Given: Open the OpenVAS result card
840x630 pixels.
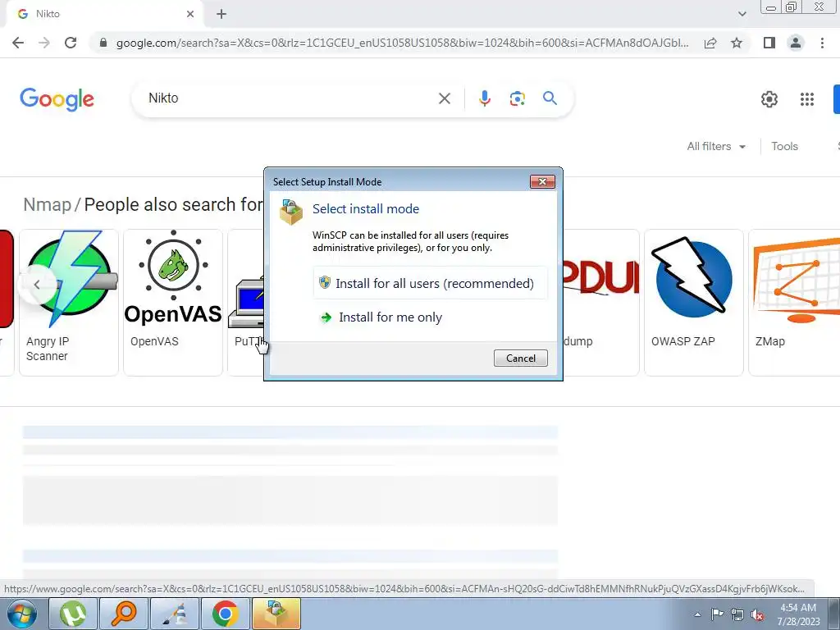Looking at the screenshot, I should click(x=173, y=303).
